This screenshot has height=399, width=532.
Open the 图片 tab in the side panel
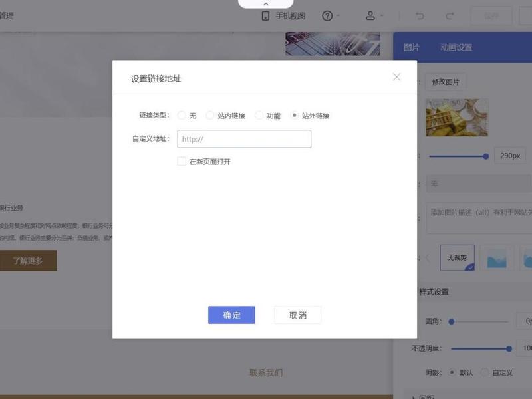click(411, 47)
